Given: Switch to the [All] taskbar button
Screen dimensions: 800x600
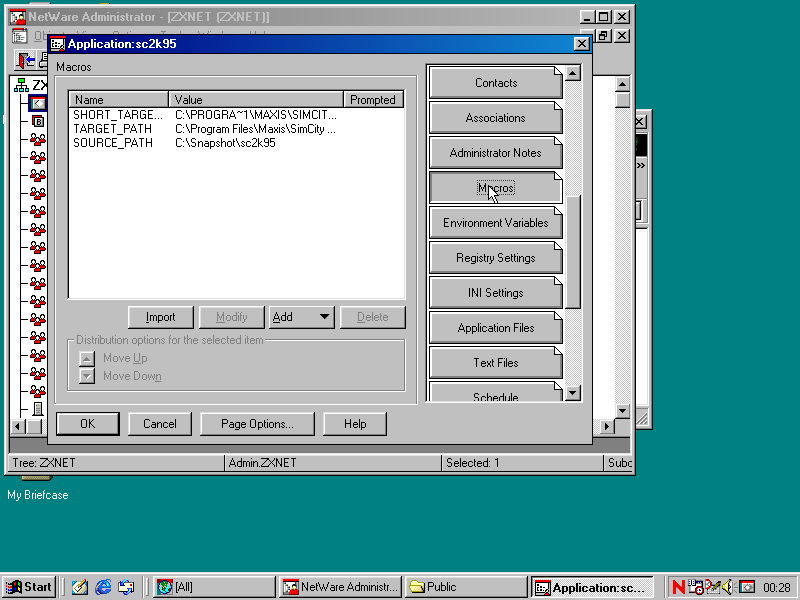Looking at the screenshot, I should click(x=214, y=587).
